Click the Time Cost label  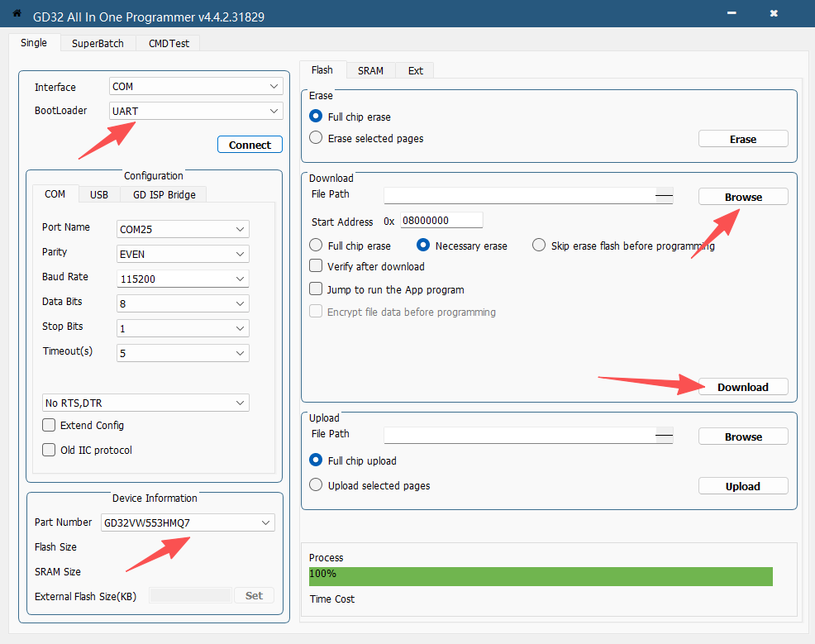coord(332,599)
